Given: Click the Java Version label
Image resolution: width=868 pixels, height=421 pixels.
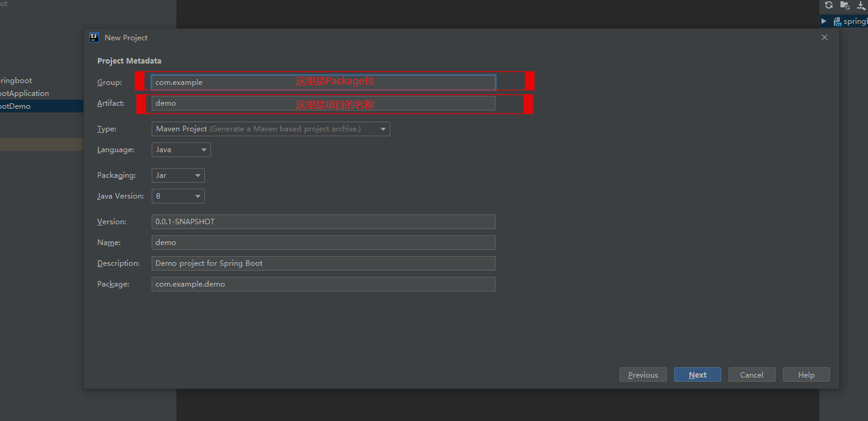Looking at the screenshot, I should pyautogui.click(x=121, y=196).
